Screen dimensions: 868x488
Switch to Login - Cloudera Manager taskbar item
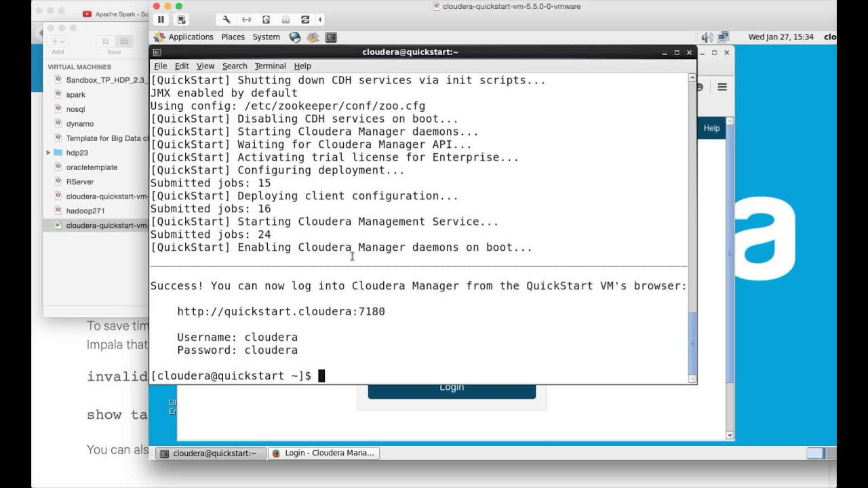(x=323, y=453)
